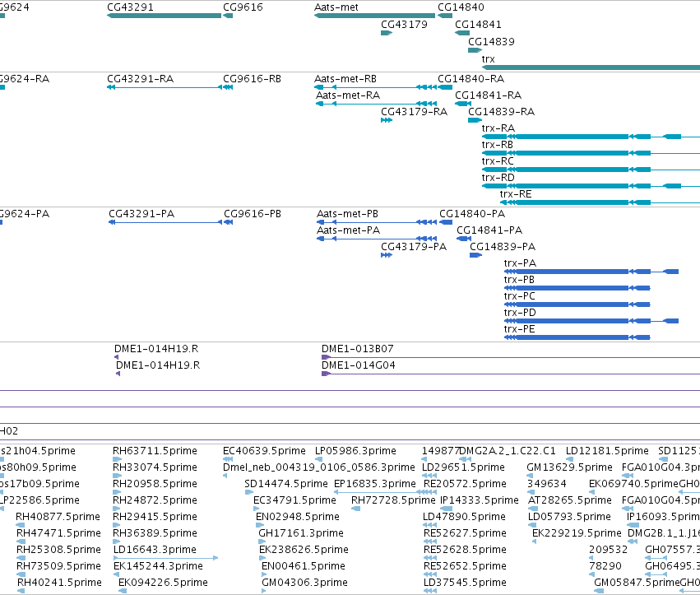The width and height of the screenshot is (700, 595).
Task: Select the RH63711.5prime EST label
Action: click(155, 451)
